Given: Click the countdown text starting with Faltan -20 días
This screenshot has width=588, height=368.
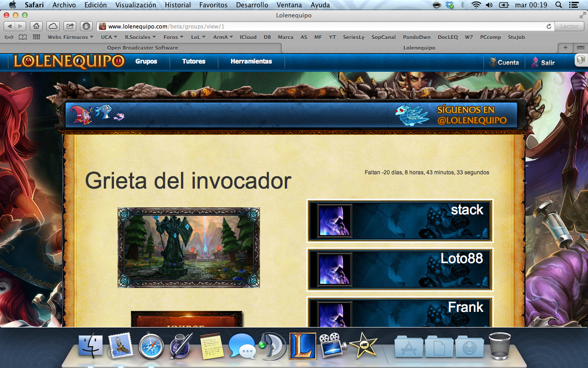Looking at the screenshot, I should click(427, 172).
